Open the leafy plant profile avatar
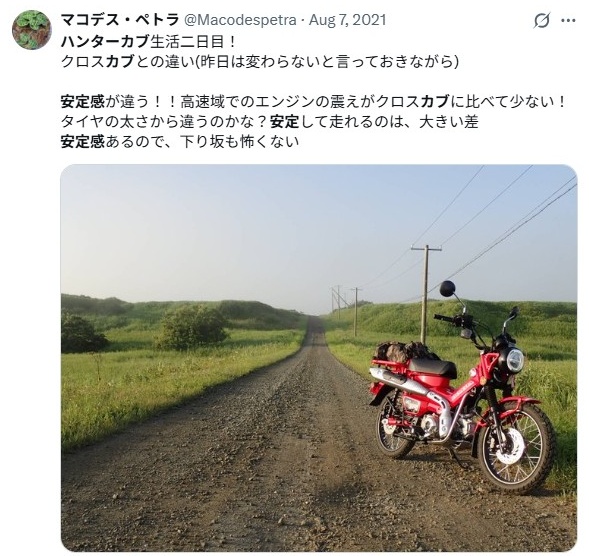 click(x=32, y=30)
